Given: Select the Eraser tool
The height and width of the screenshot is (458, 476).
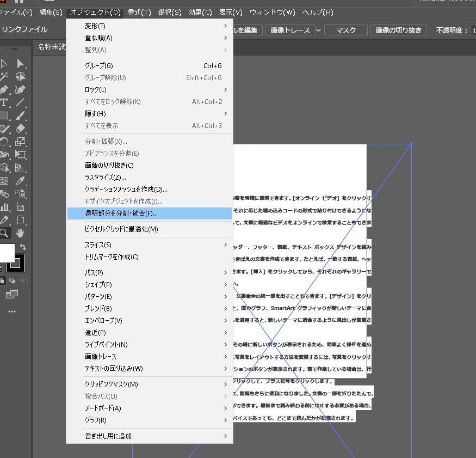Looking at the screenshot, I should [x=21, y=129].
